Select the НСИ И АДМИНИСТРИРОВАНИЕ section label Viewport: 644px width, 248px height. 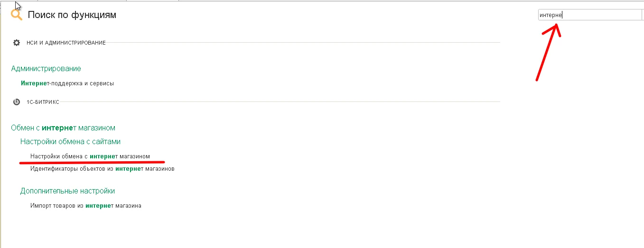pos(66,43)
